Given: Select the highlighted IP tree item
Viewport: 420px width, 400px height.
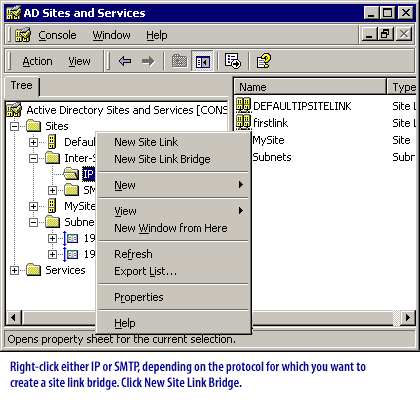Looking at the screenshot, I should click(88, 174).
